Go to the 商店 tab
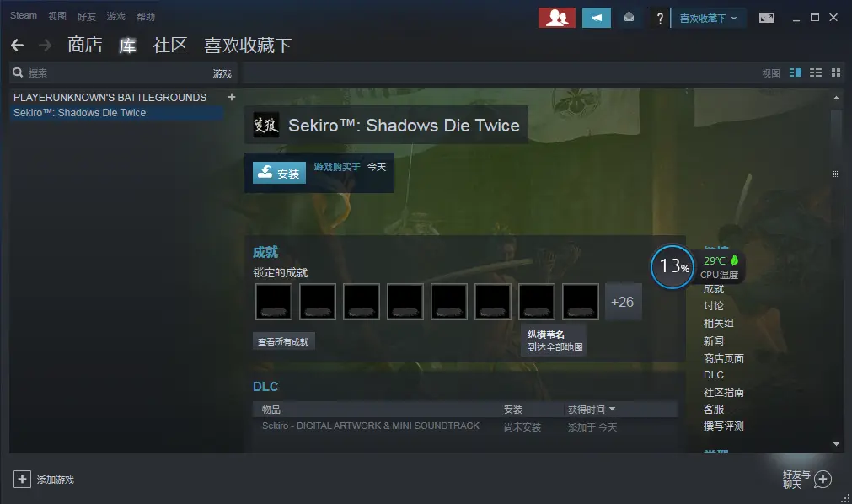 pyautogui.click(x=85, y=46)
